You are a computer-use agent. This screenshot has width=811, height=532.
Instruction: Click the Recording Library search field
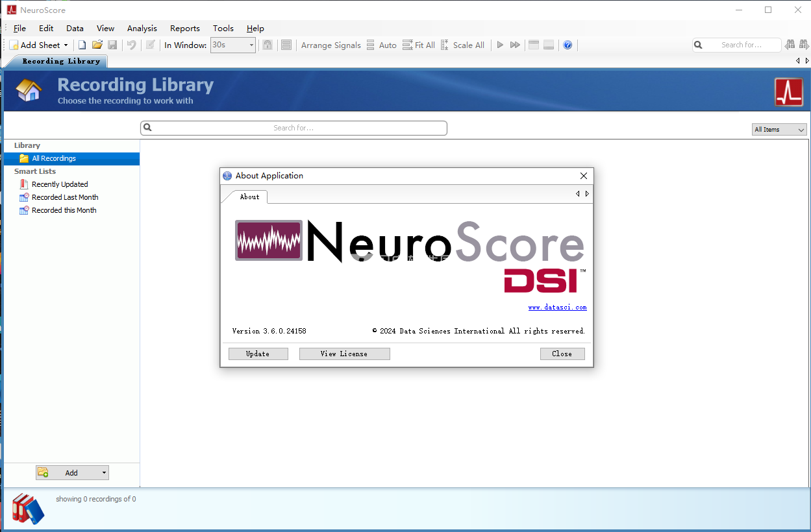coord(293,128)
